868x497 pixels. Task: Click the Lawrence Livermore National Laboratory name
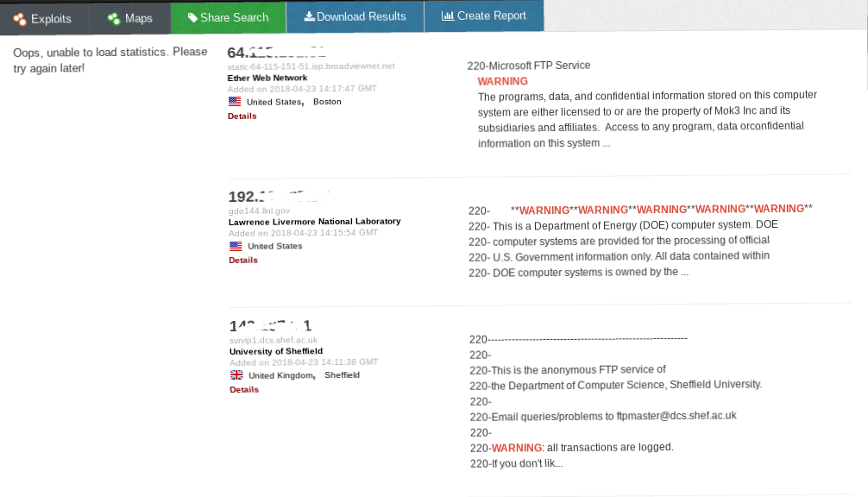[314, 221]
